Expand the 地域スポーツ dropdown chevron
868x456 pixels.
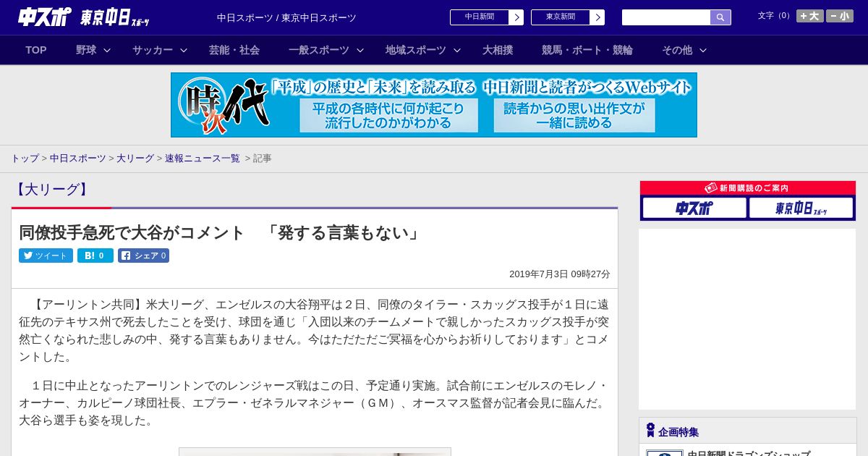[457, 50]
